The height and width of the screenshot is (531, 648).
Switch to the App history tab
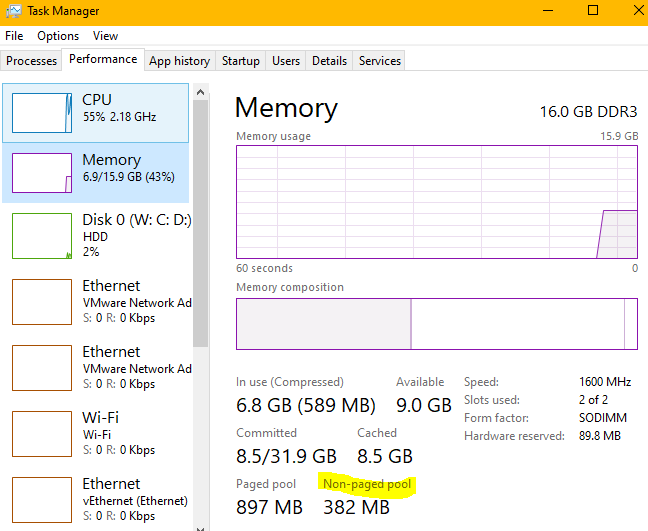pyautogui.click(x=179, y=61)
